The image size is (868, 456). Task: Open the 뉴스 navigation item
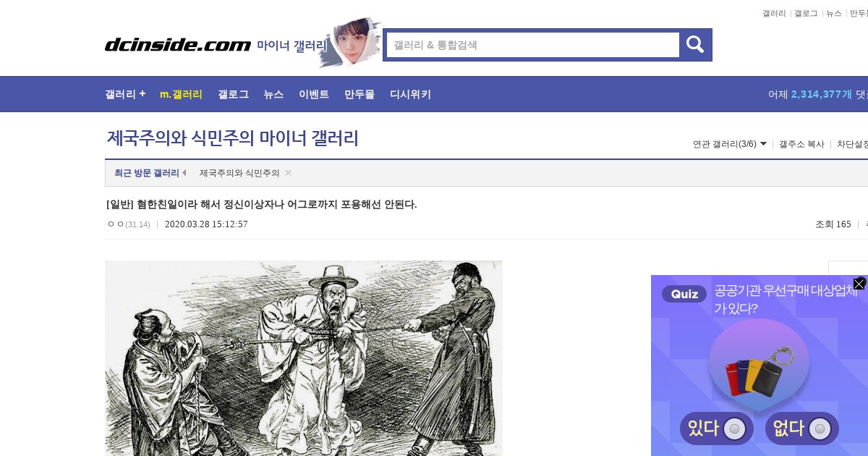(273, 94)
